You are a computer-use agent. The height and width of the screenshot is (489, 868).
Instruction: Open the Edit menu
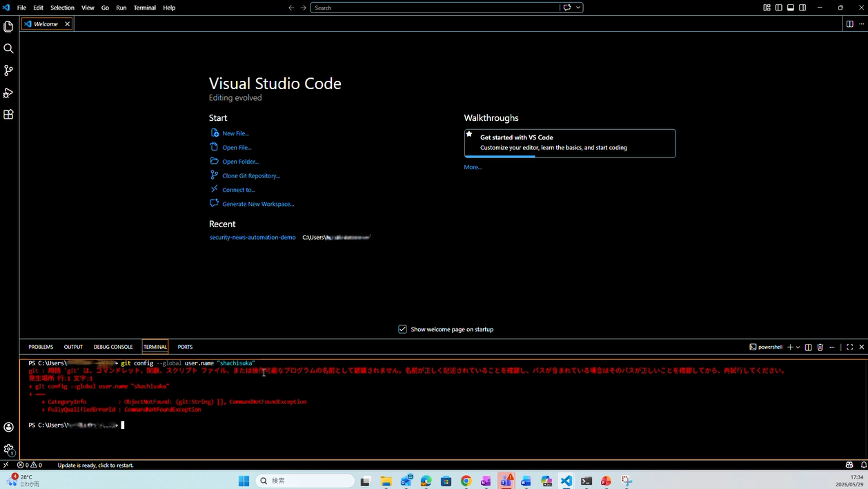tap(38, 8)
